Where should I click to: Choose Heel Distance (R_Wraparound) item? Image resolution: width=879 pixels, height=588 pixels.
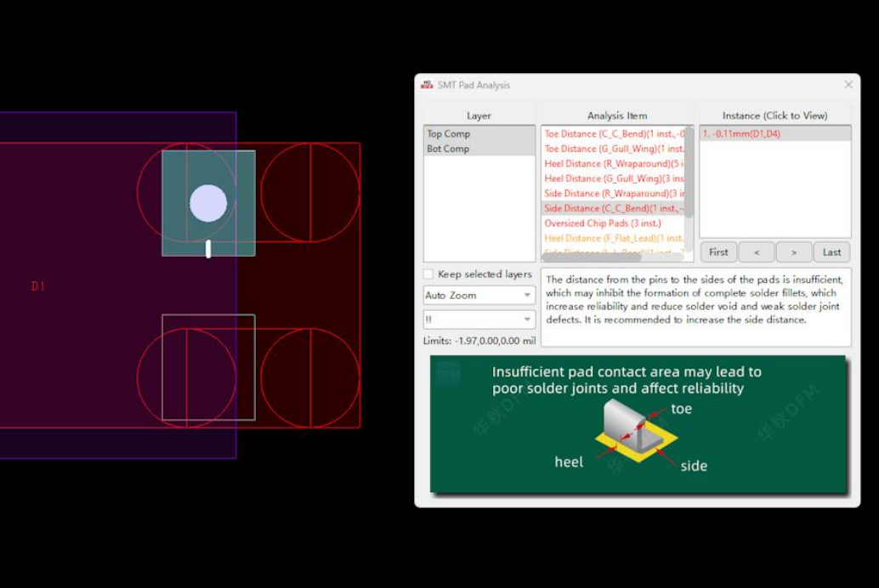612,163
